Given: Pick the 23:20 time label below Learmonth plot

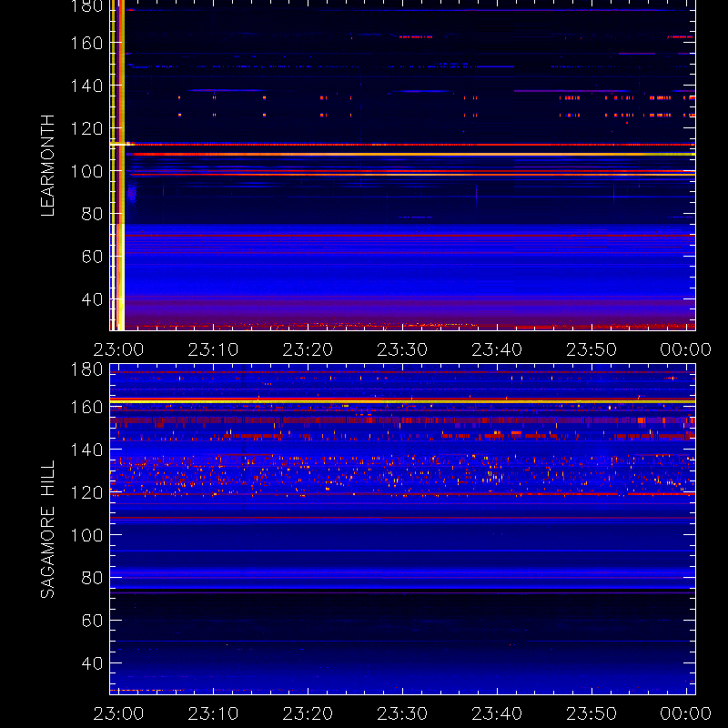Looking at the screenshot, I should click(x=308, y=349).
